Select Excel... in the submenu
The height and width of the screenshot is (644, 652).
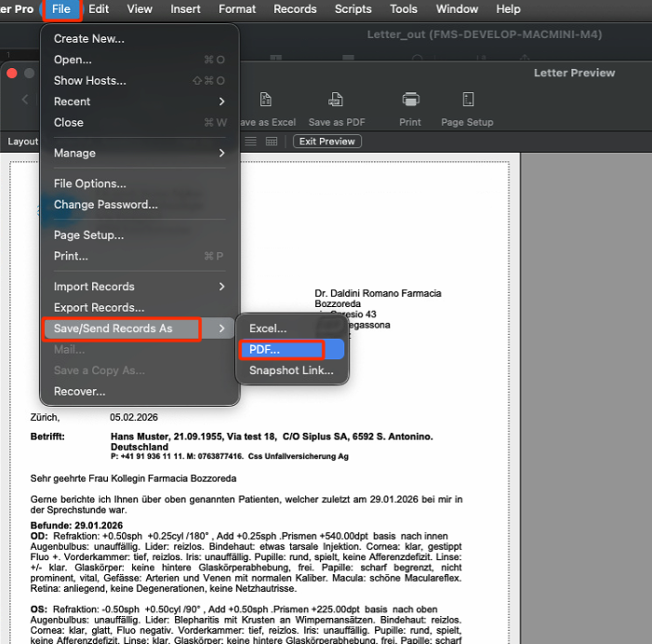291,329
